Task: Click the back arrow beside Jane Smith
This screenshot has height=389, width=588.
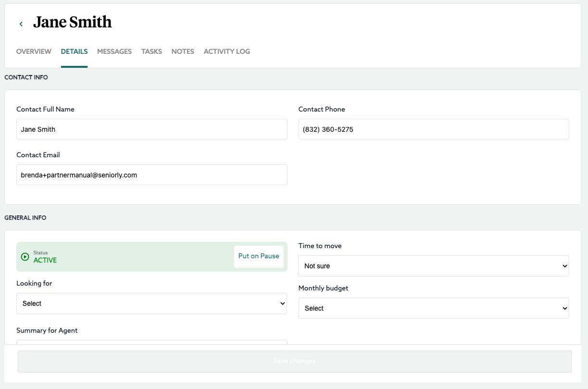Action: (x=21, y=24)
